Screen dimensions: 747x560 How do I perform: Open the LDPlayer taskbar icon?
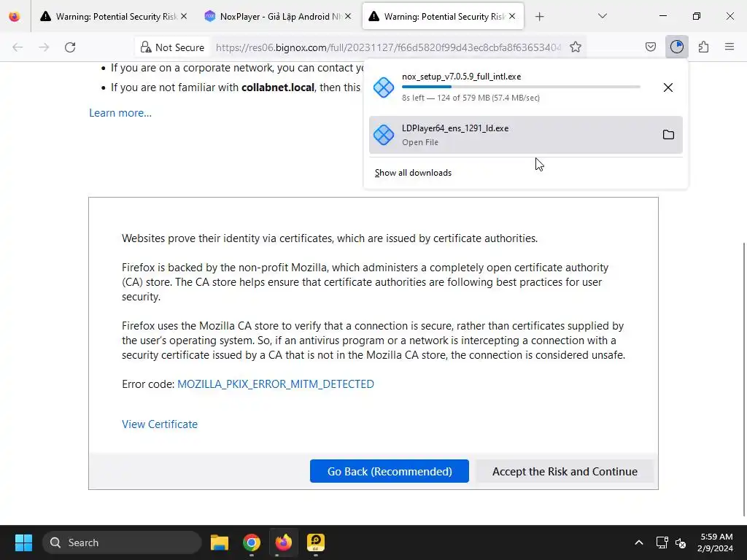coord(315,542)
